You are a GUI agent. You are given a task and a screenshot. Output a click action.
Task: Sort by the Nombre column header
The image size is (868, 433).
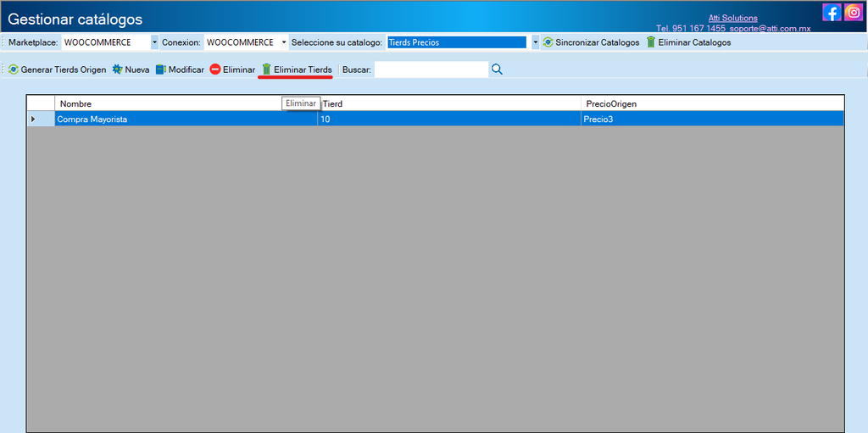coord(186,103)
